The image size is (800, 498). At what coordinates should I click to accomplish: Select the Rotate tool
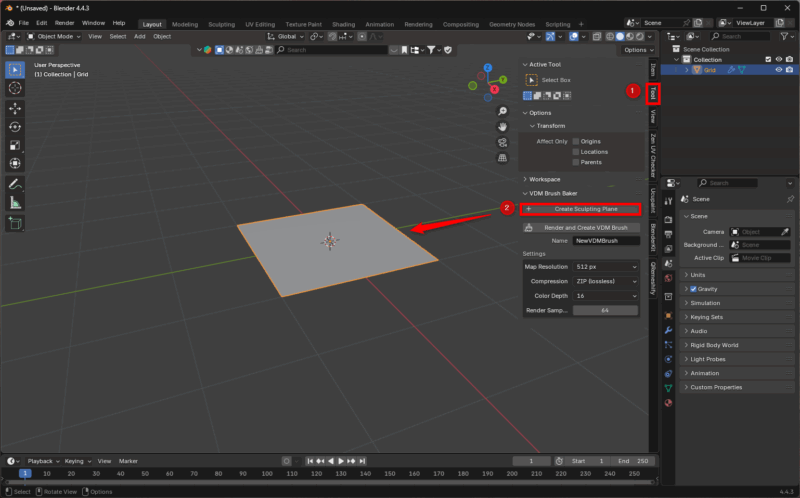click(15, 127)
